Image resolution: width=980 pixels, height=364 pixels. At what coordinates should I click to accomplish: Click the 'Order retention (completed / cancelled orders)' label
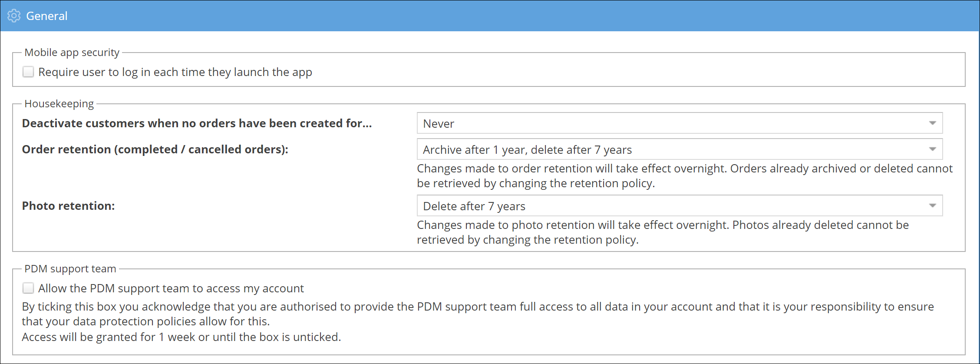click(x=155, y=149)
